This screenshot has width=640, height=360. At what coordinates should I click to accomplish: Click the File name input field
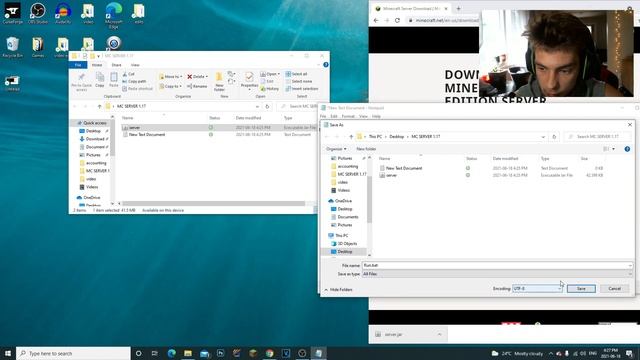[x=497, y=265]
